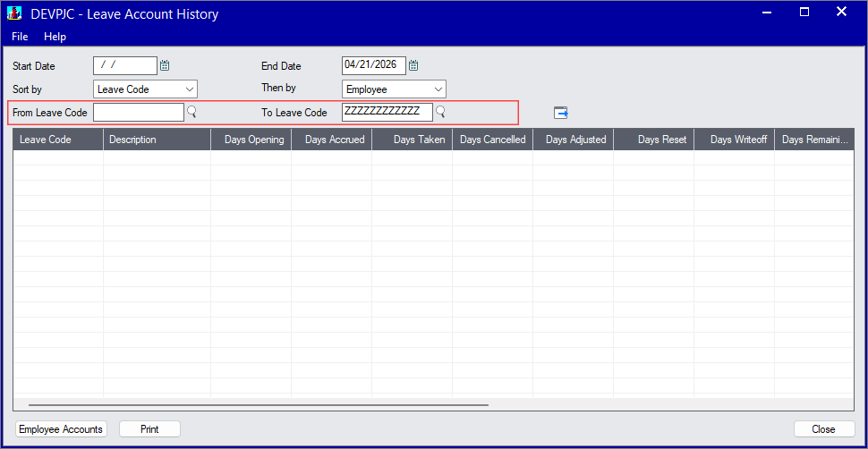
Task: Click the Go arrow button icon
Action: pos(561,113)
